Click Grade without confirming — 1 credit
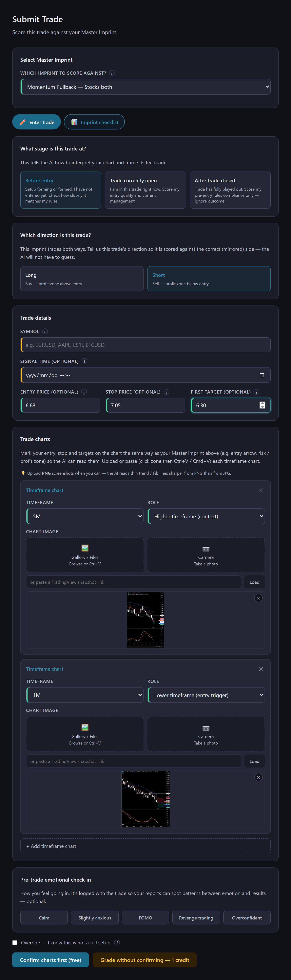Image resolution: width=291 pixels, height=980 pixels. click(144, 960)
